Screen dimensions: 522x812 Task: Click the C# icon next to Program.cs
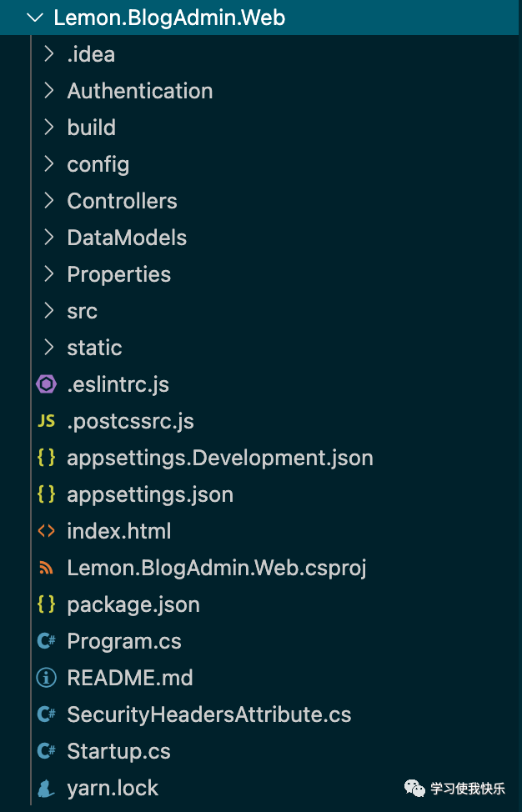pos(46,642)
